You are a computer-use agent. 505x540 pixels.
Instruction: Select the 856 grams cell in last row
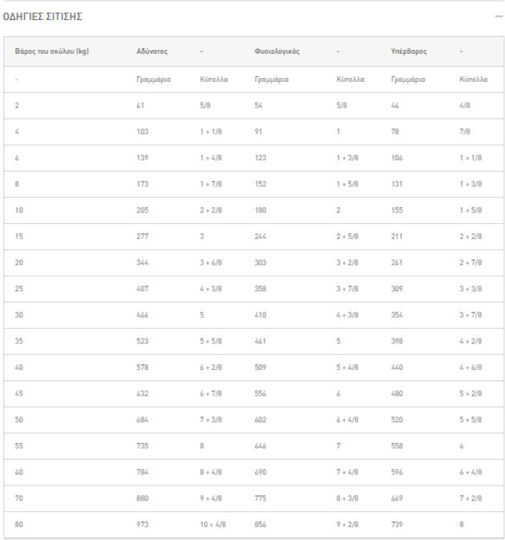[x=260, y=524]
